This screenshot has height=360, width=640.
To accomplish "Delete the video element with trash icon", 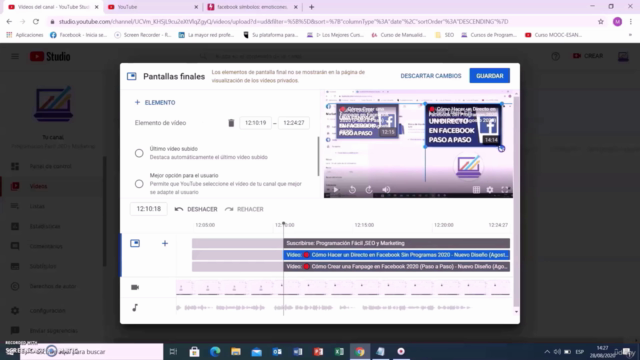I will click(x=231, y=123).
